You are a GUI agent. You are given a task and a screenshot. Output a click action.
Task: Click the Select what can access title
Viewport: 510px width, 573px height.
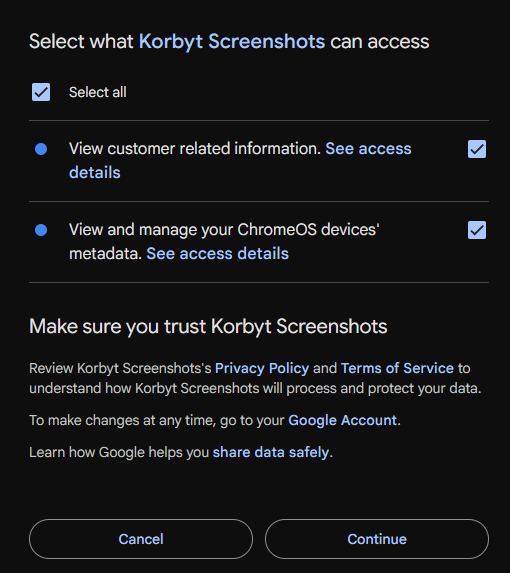pos(229,41)
